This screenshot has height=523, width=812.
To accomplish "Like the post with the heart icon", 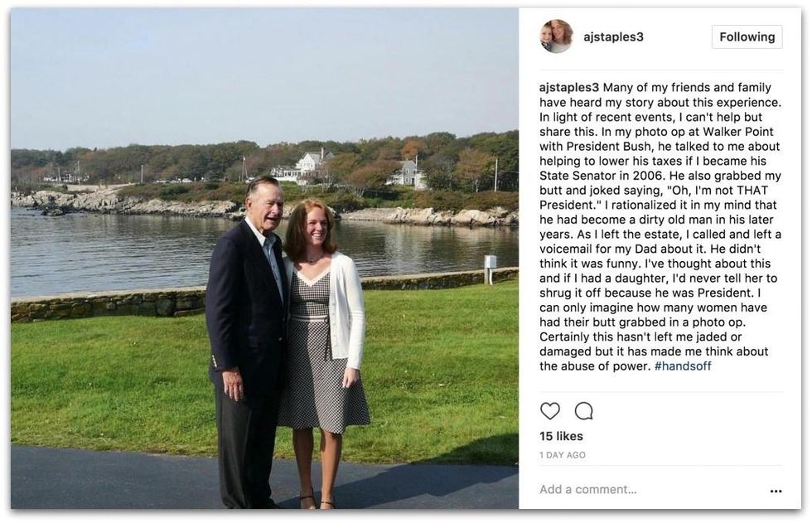I will click(x=549, y=411).
